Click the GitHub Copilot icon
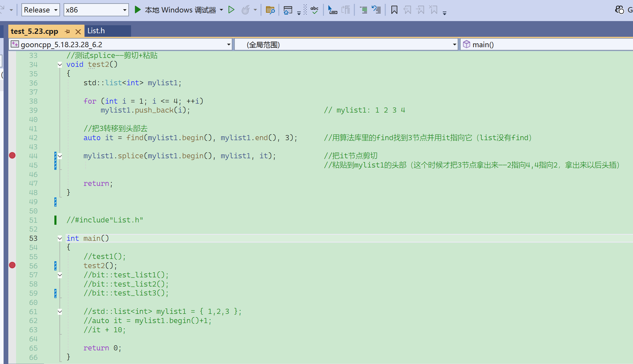This screenshot has width=633, height=364. pyautogui.click(x=620, y=10)
